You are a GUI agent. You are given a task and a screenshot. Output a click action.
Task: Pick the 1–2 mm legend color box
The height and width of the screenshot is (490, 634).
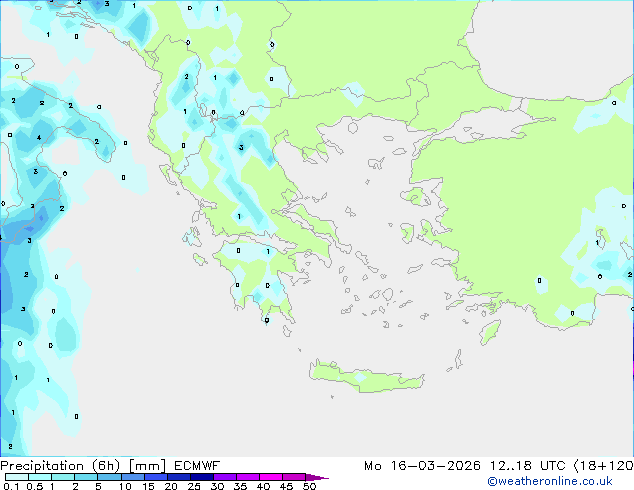point(63,477)
